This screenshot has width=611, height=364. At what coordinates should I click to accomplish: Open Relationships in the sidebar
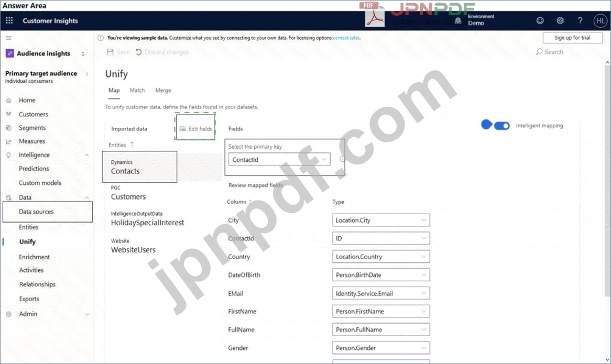click(x=37, y=284)
